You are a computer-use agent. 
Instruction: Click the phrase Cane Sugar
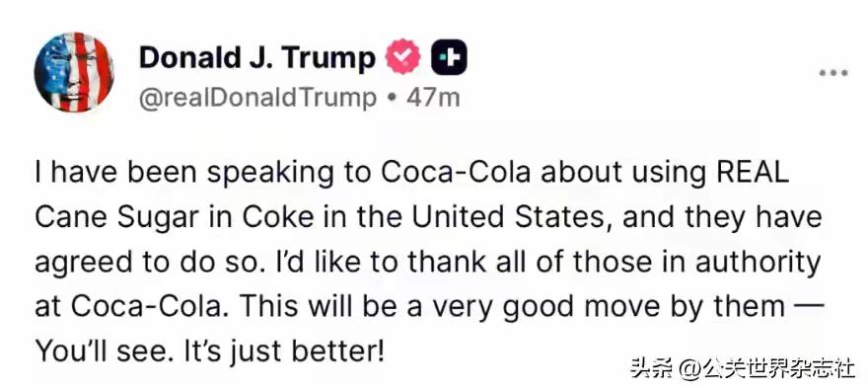tap(116, 218)
